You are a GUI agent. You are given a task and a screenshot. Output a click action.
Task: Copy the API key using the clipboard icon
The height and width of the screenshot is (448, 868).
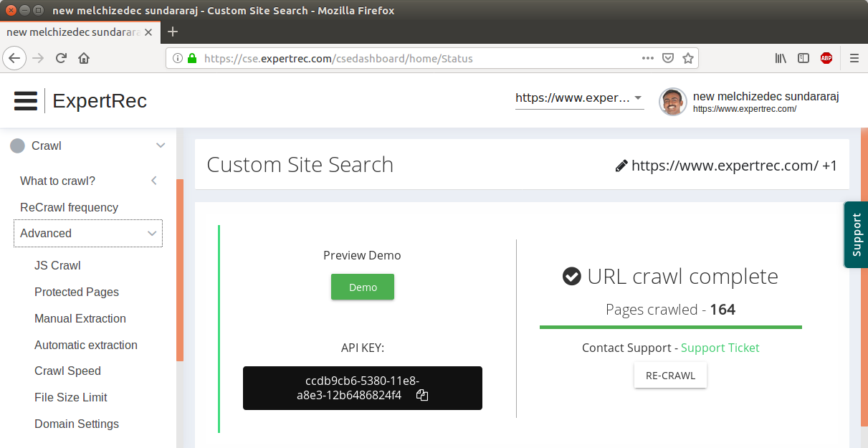tap(422, 394)
